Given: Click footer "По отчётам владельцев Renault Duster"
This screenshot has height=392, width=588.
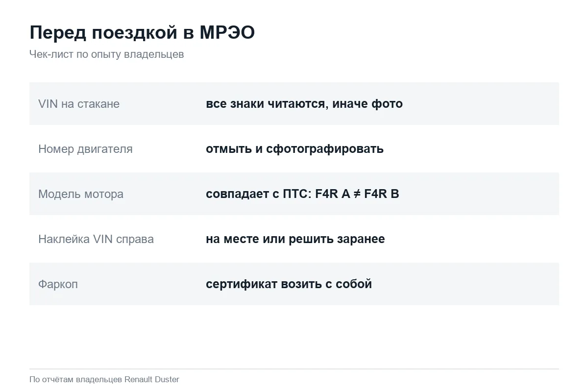Looking at the screenshot, I should point(104,380).
